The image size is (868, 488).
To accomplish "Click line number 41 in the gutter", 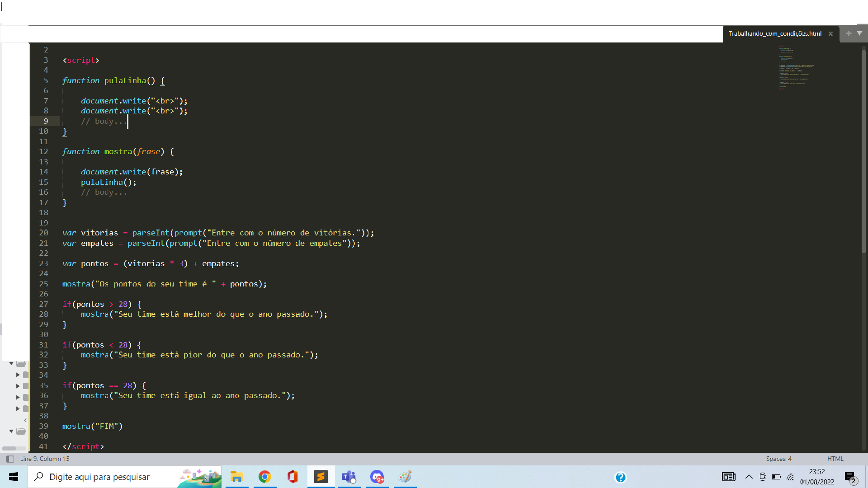I will click(43, 446).
